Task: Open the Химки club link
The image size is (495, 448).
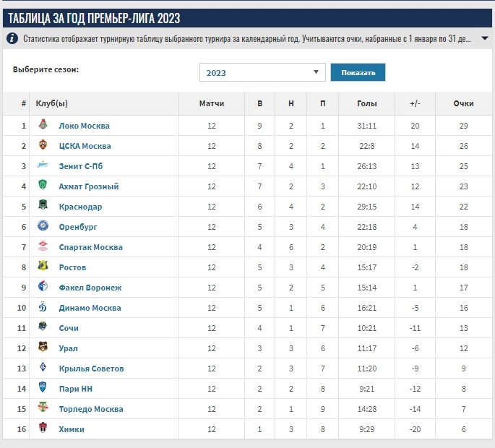Action: pyautogui.click(x=72, y=429)
